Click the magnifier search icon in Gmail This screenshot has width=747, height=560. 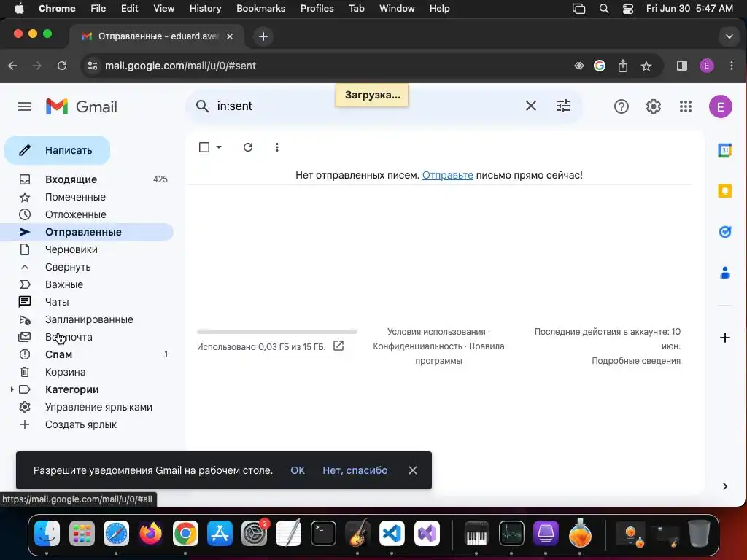(x=203, y=106)
